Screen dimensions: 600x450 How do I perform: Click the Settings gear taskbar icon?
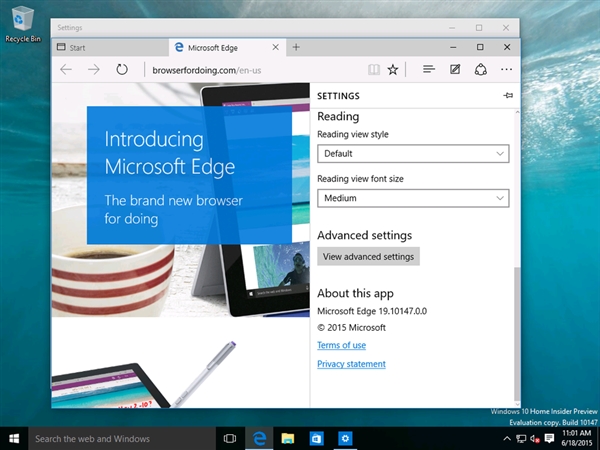coord(345,439)
